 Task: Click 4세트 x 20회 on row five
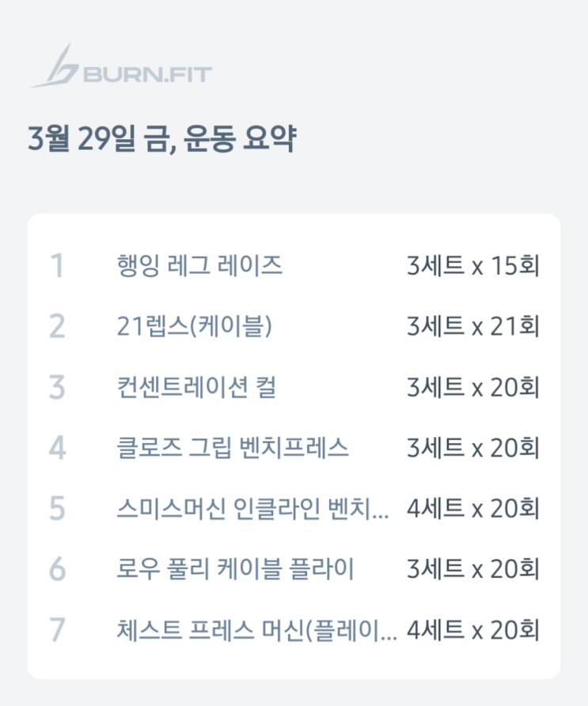[x=472, y=509]
